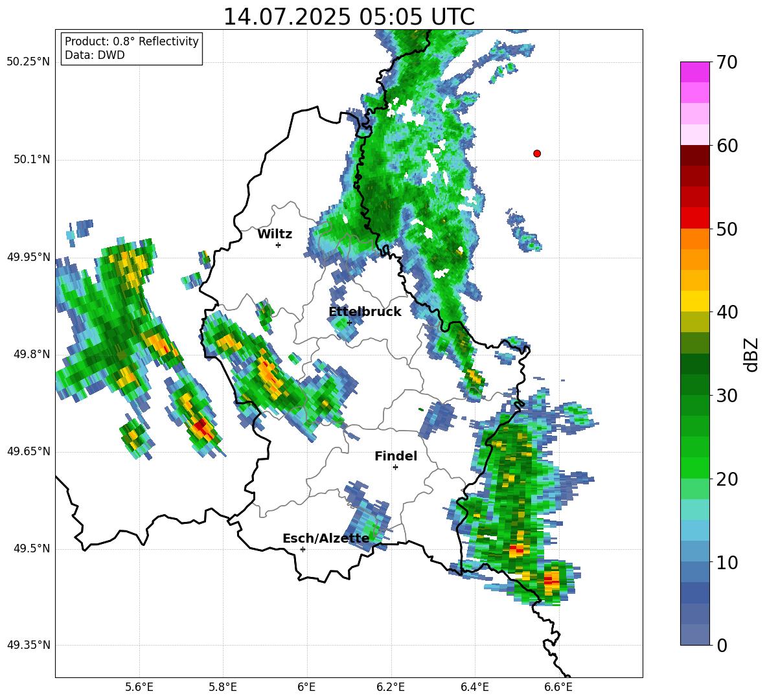
Task: Select the Findel city label
Action: pos(396,456)
